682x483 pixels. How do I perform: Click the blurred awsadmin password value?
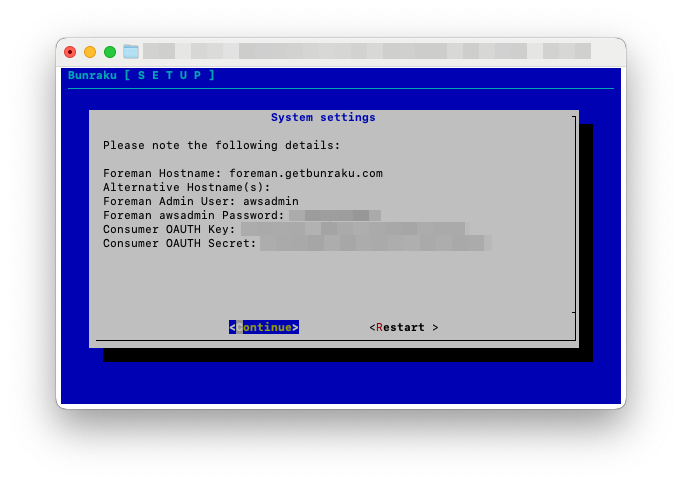[334, 215]
